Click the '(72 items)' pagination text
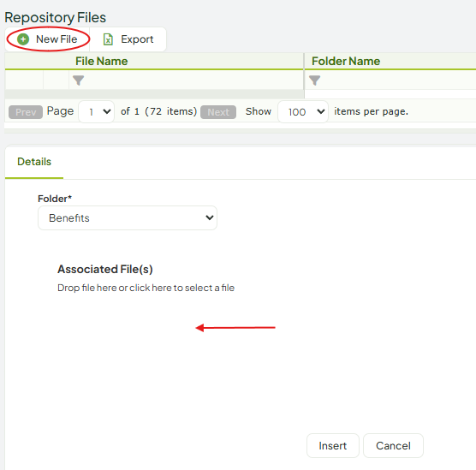 click(x=171, y=111)
